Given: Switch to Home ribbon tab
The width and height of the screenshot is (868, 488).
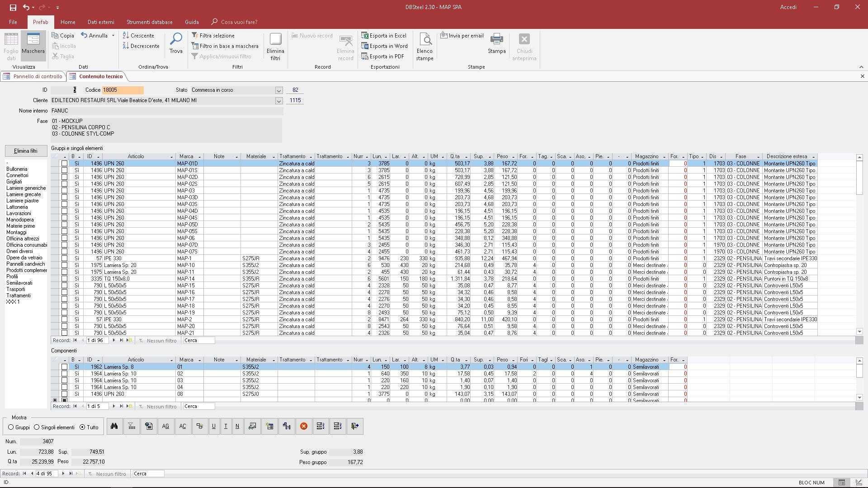Looking at the screenshot, I should pos(68,22).
